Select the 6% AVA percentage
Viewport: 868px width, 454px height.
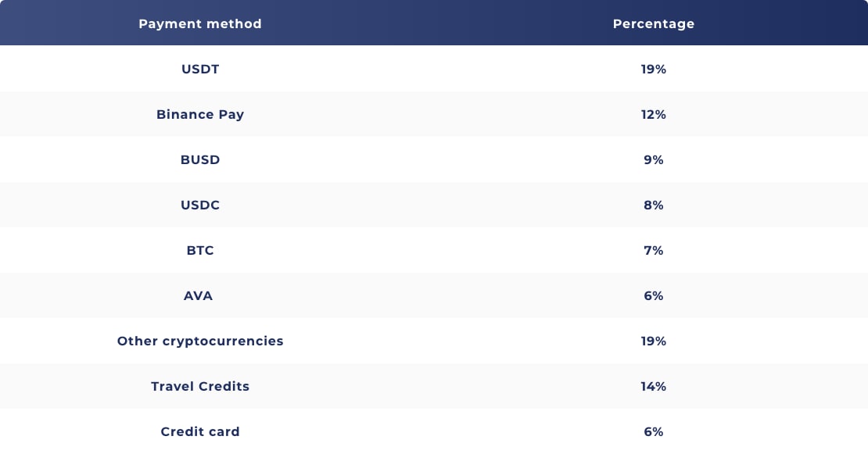click(x=653, y=296)
